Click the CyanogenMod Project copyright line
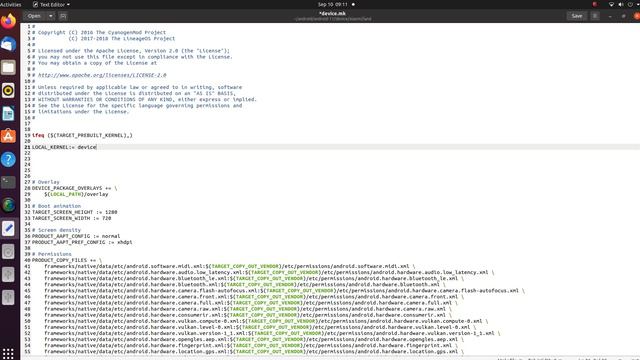The image size is (640, 360). click(x=99, y=32)
